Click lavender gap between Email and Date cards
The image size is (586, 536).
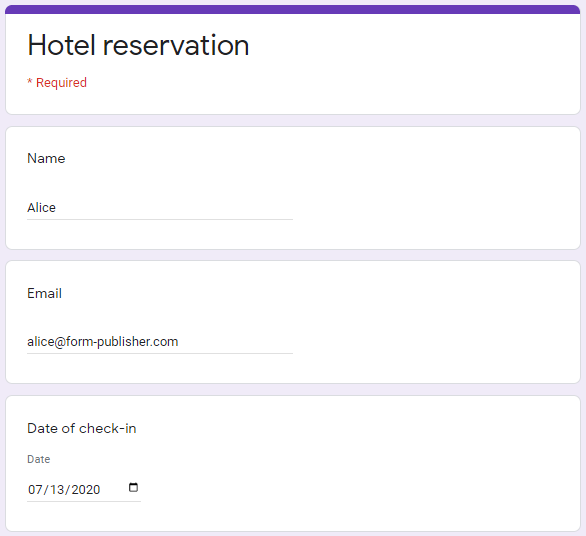pyautogui.click(x=293, y=389)
